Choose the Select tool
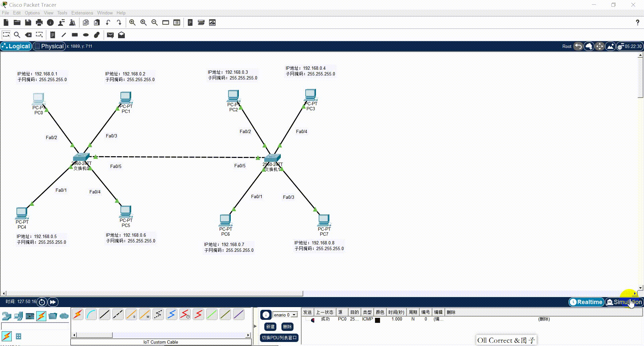This screenshot has height=346, width=644. [x=6, y=35]
